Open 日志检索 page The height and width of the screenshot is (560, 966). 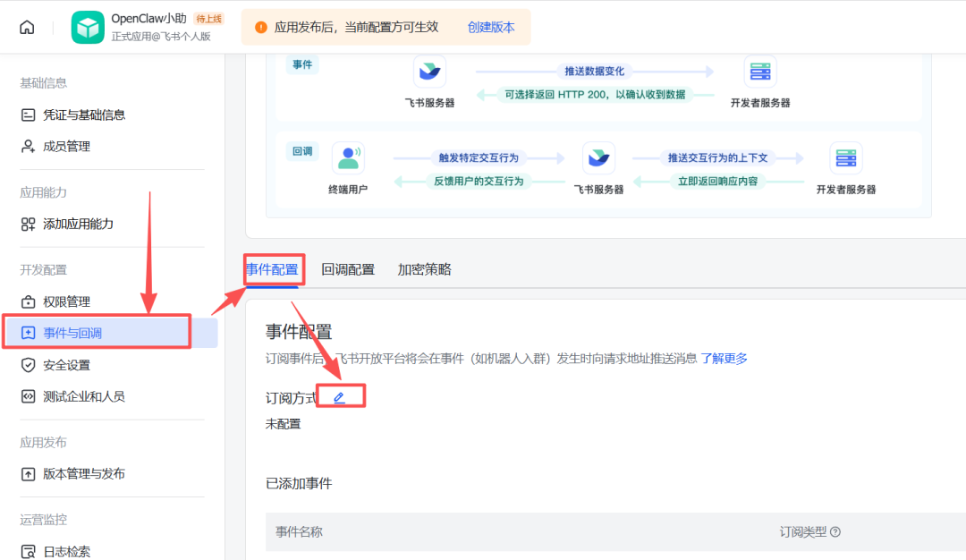click(x=66, y=551)
